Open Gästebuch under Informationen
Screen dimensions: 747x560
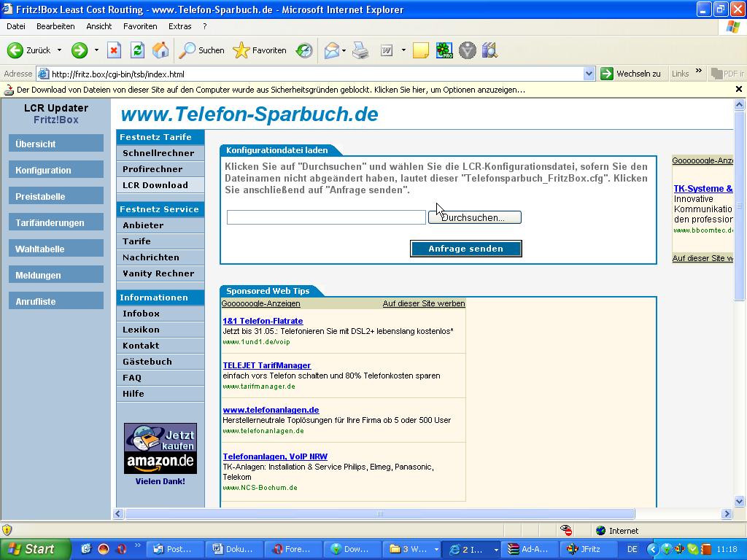[160, 362]
